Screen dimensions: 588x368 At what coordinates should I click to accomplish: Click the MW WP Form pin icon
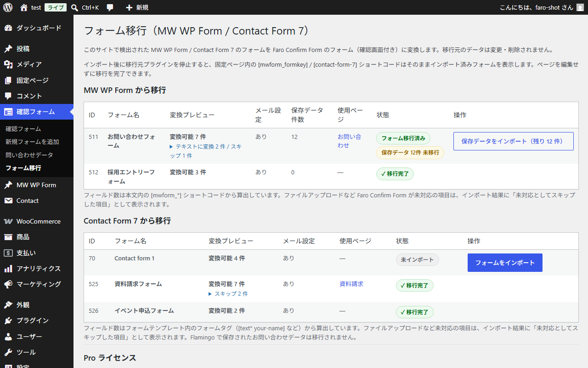coord(8,185)
